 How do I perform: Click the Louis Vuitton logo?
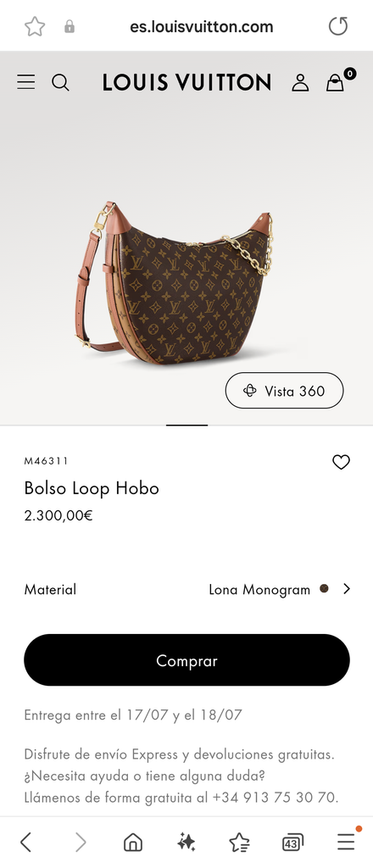pos(186,82)
